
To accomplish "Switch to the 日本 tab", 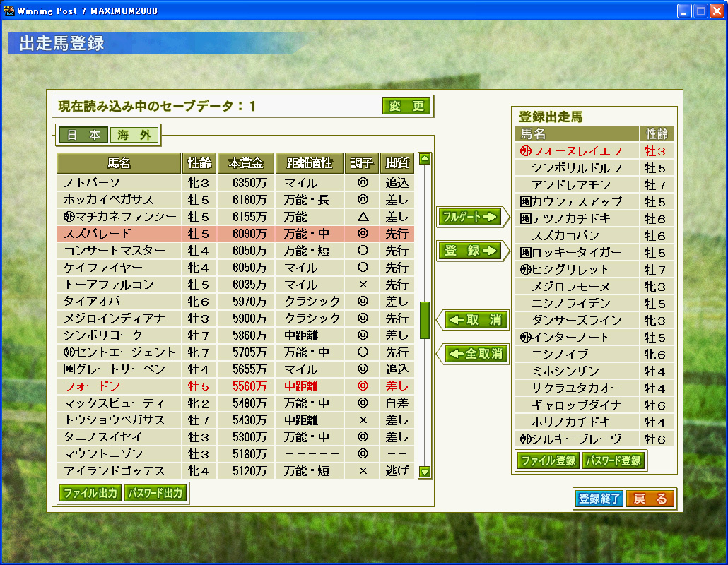I will tap(83, 135).
